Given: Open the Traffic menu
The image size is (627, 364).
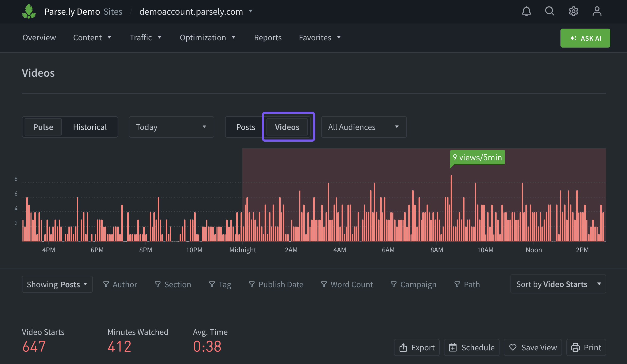Looking at the screenshot, I should 145,38.
